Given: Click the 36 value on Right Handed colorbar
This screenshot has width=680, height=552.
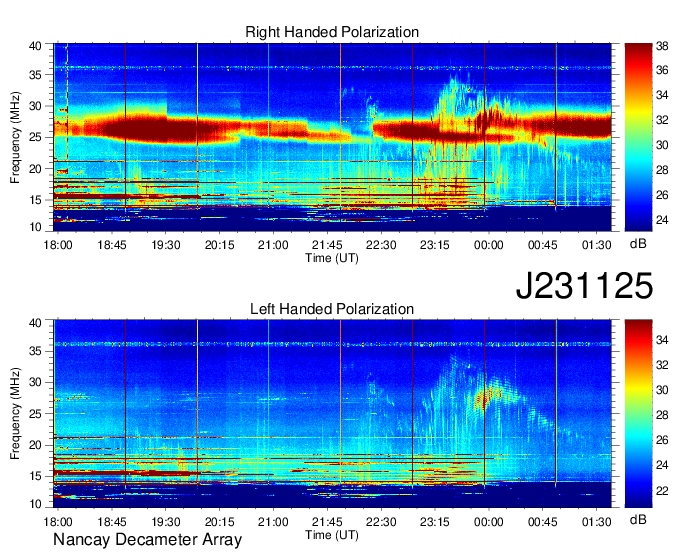Looking at the screenshot, I should point(662,70).
